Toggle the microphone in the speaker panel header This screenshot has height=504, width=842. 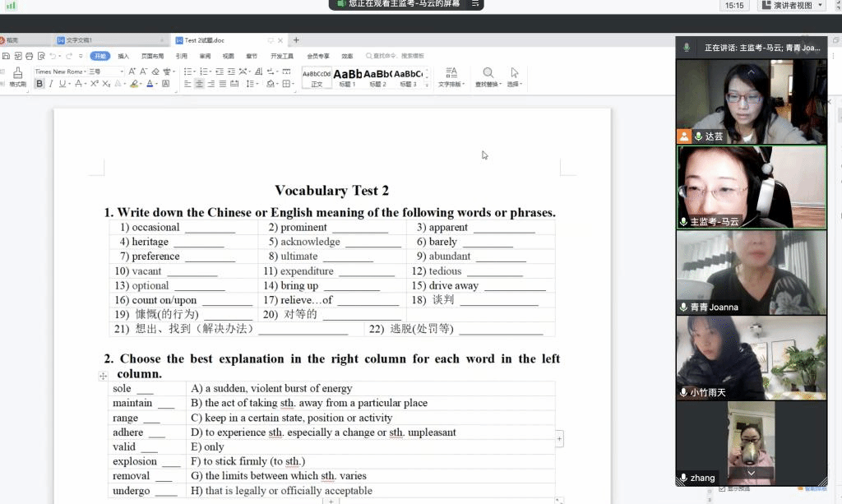click(x=687, y=48)
